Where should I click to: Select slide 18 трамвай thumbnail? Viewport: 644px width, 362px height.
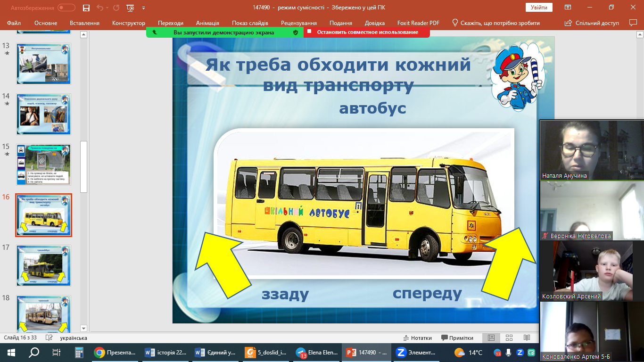point(43,313)
